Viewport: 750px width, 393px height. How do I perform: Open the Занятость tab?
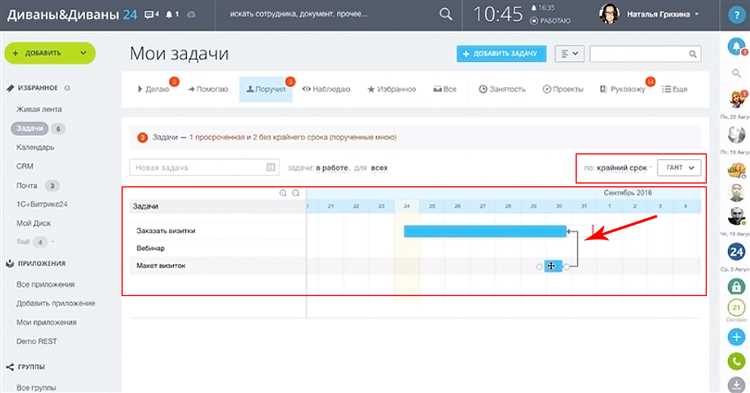[x=502, y=89]
